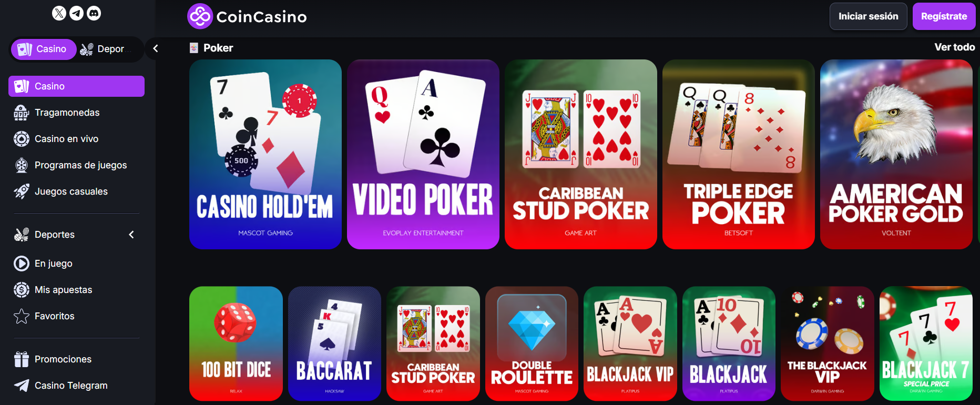Click the Casino en vivo chip icon
This screenshot has height=405, width=980.
(x=22, y=139)
